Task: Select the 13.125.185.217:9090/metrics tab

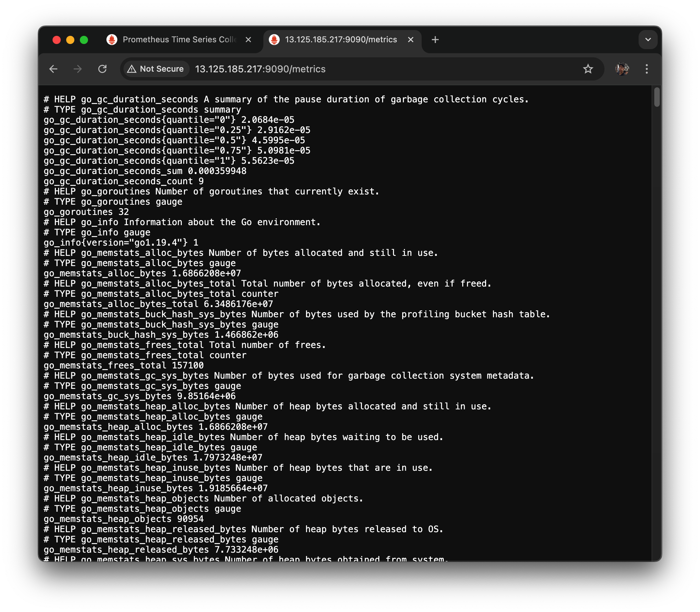Action: [x=340, y=40]
